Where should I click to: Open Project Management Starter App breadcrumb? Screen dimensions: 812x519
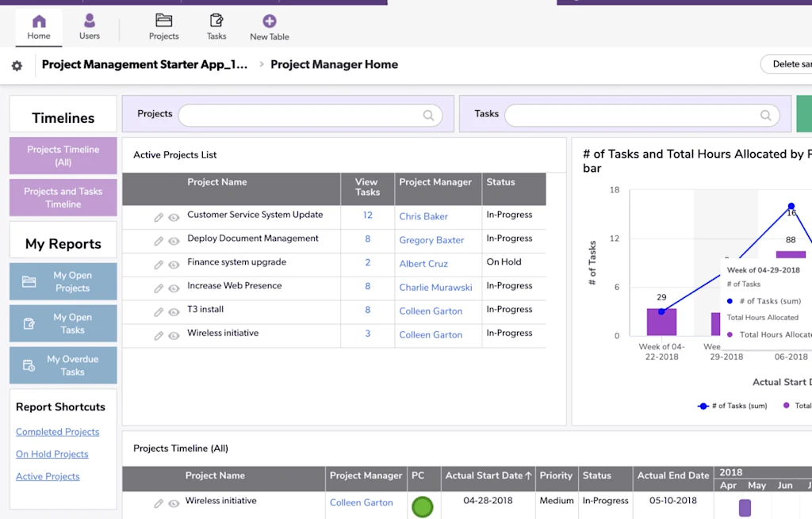[x=144, y=65]
